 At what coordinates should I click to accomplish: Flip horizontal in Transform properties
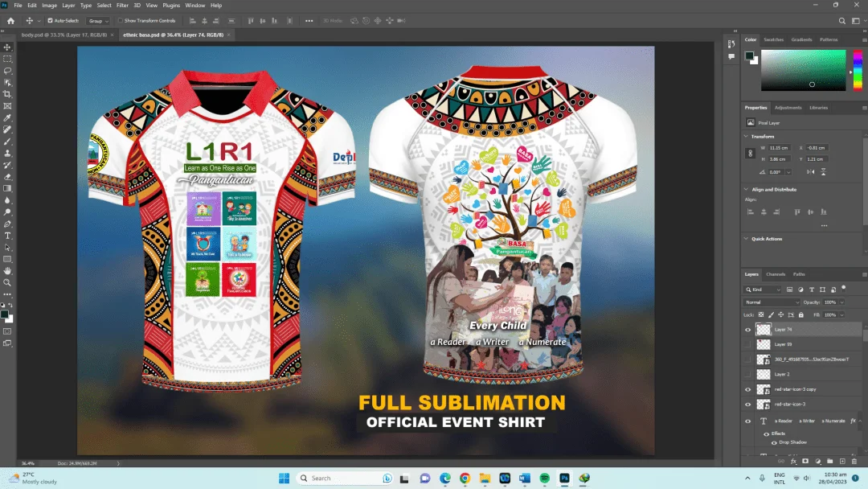click(x=810, y=172)
